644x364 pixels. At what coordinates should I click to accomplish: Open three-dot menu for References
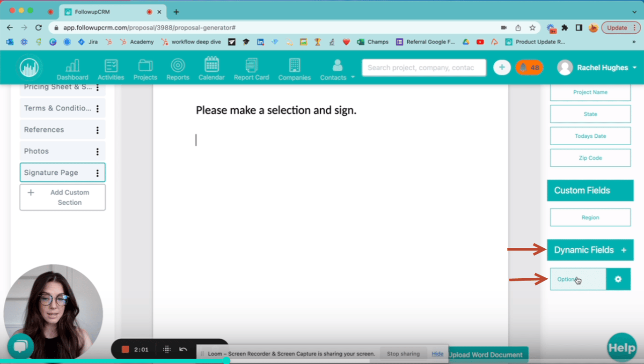[x=97, y=130]
